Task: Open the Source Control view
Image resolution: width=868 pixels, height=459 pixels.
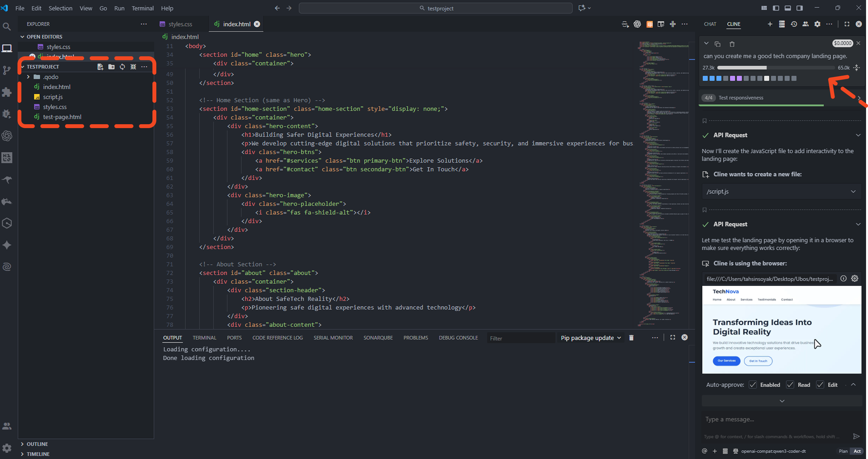Action: (7, 70)
